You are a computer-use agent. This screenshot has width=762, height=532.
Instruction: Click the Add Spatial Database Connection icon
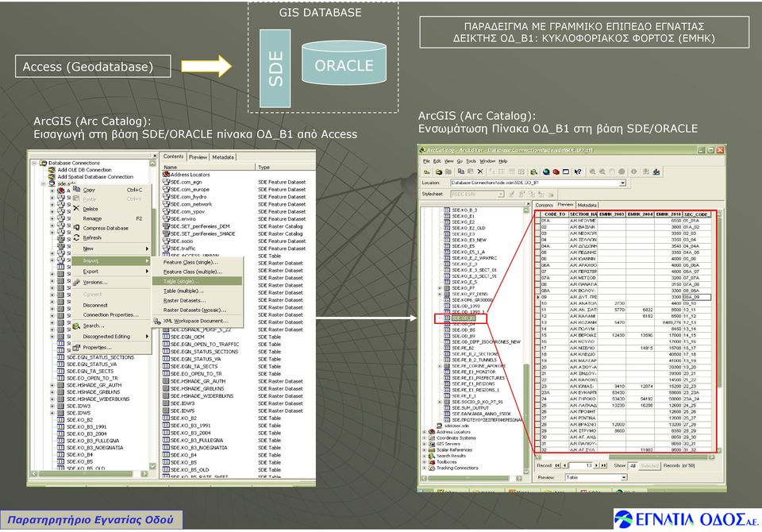pos(52,176)
